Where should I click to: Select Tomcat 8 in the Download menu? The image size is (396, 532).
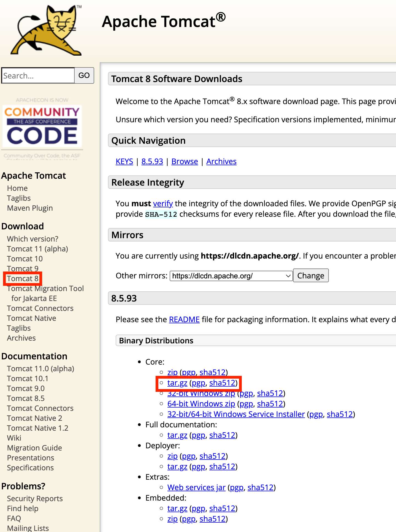point(23,278)
